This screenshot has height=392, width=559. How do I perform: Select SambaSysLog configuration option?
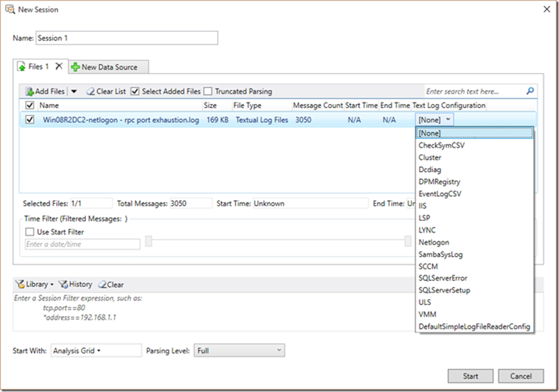[x=475, y=254]
